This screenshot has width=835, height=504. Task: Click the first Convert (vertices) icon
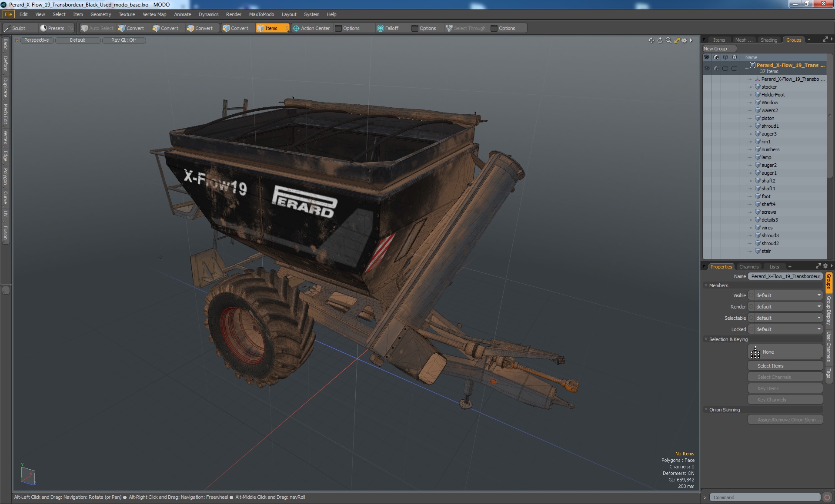tap(122, 28)
